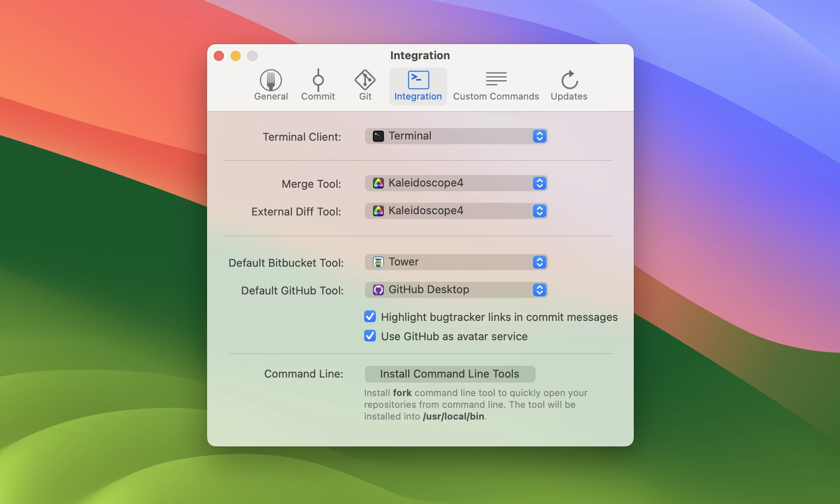Click Install Command Line Tools button
The width and height of the screenshot is (840, 504).
click(x=450, y=374)
